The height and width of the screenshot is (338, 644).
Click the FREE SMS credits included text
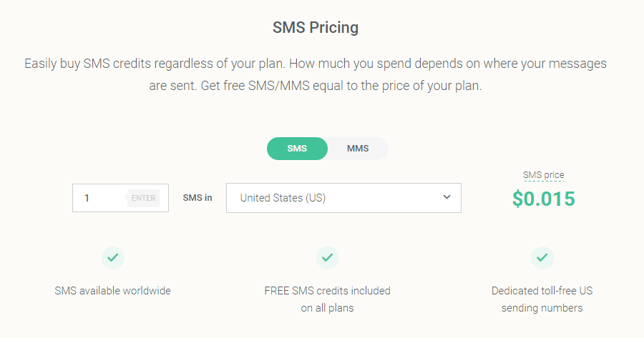pos(327,291)
